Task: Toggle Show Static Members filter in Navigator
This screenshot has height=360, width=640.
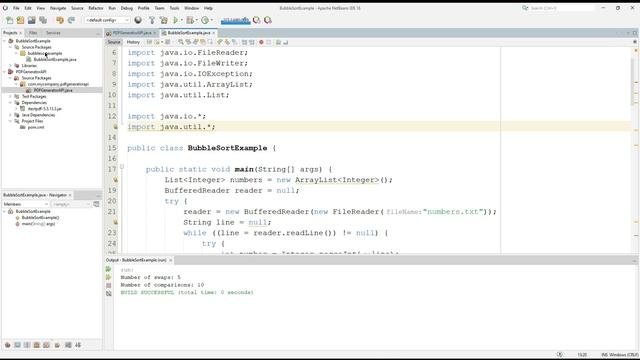Action: click(27, 345)
